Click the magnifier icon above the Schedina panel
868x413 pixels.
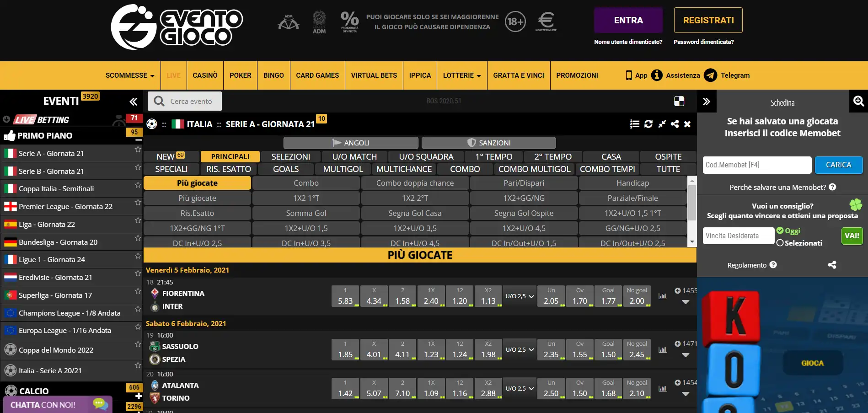(858, 101)
